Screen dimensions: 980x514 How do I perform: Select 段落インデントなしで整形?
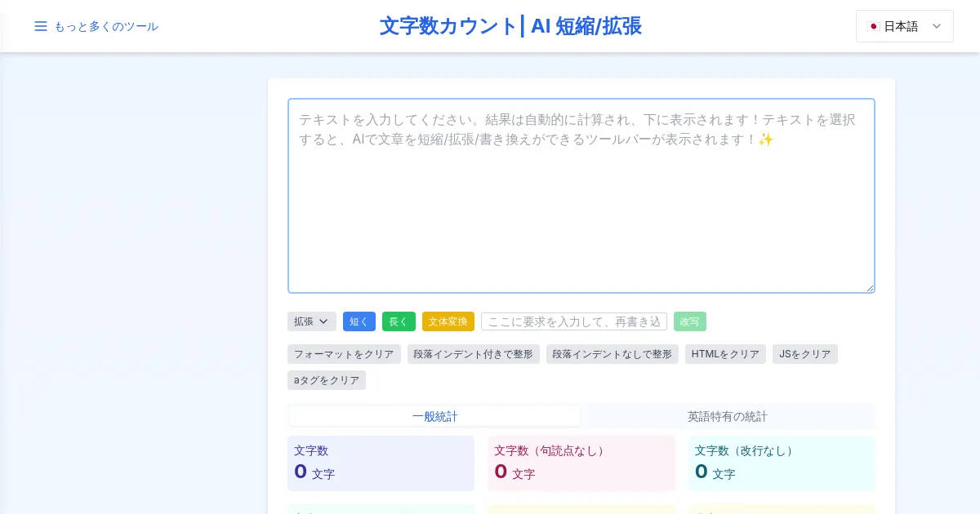click(x=612, y=354)
